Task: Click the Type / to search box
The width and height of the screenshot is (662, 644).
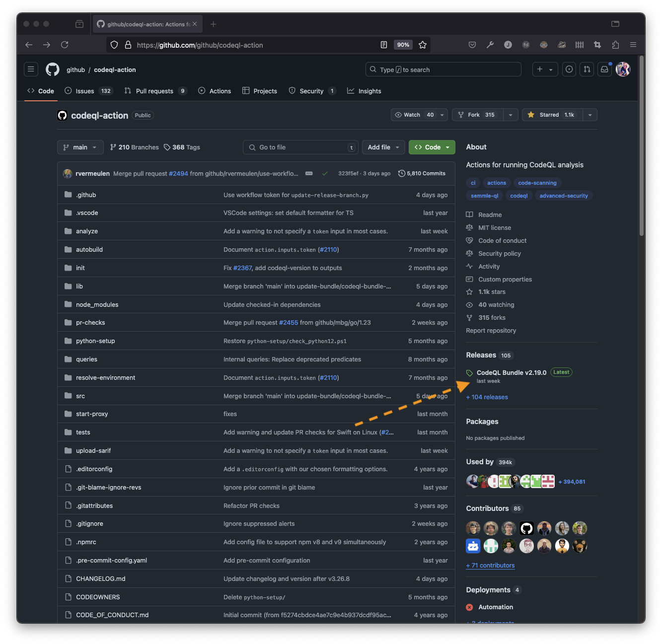Action: coord(443,70)
